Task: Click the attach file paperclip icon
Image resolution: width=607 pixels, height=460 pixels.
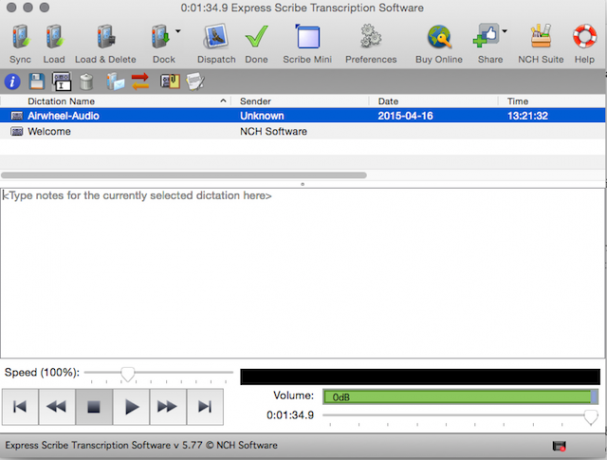Action: pyautogui.click(x=170, y=81)
